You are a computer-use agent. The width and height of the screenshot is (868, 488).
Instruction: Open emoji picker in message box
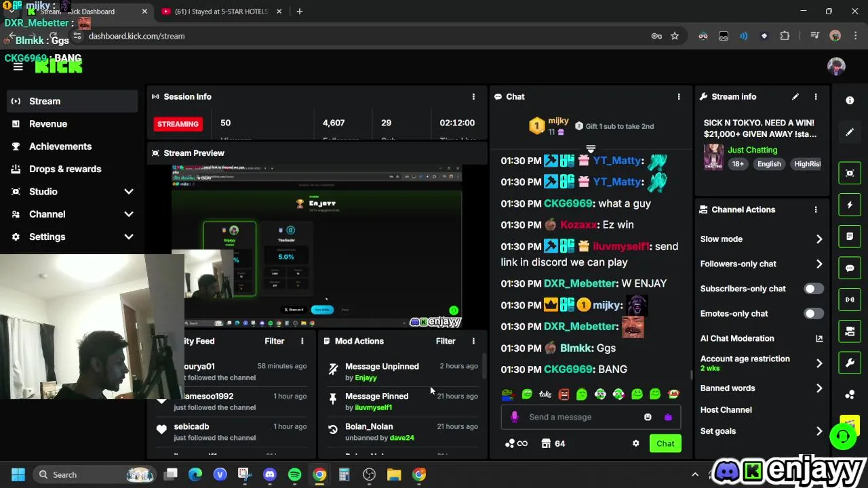(648, 418)
